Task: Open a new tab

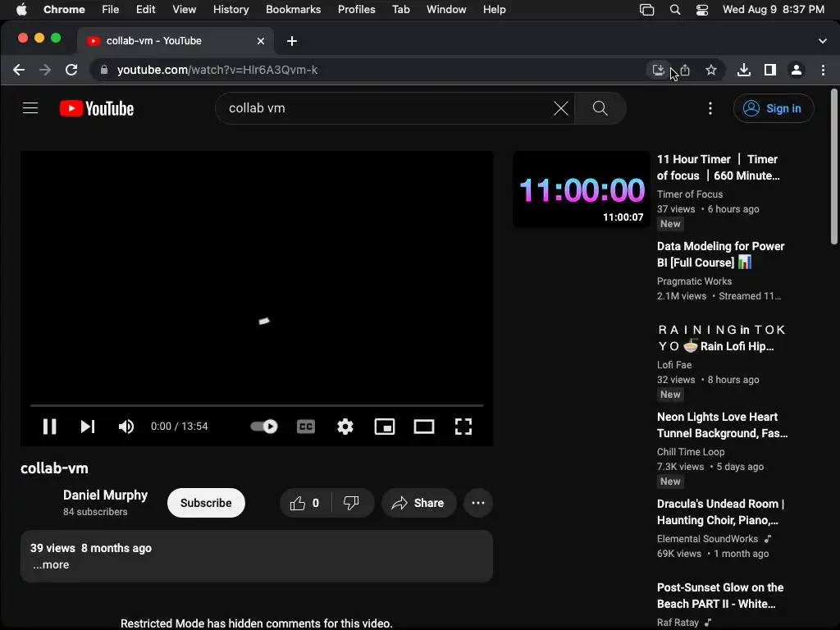Action: tap(292, 41)
